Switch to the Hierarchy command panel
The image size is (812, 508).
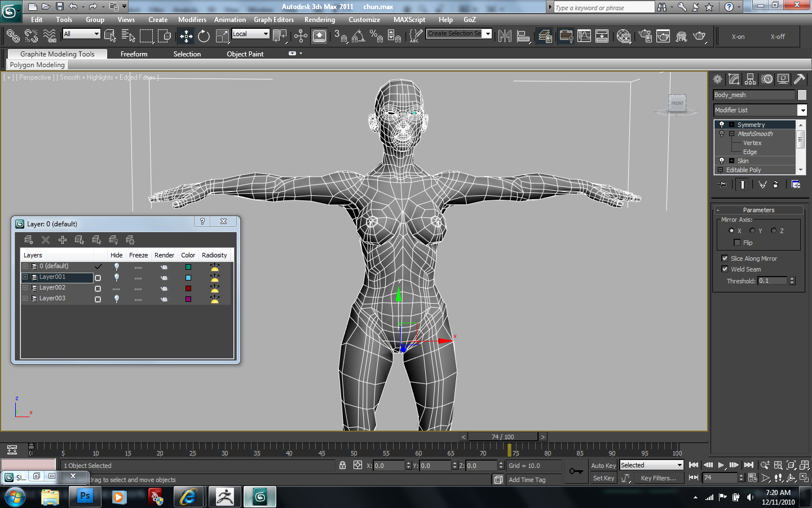[751, 79]
